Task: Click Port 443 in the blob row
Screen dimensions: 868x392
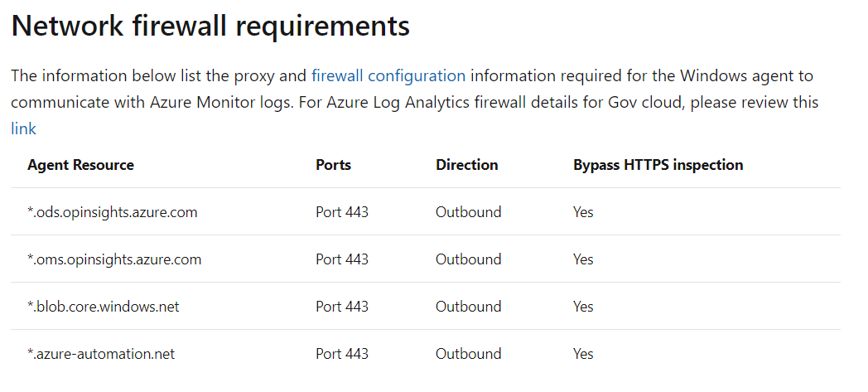Action: (x=342, y=306)
